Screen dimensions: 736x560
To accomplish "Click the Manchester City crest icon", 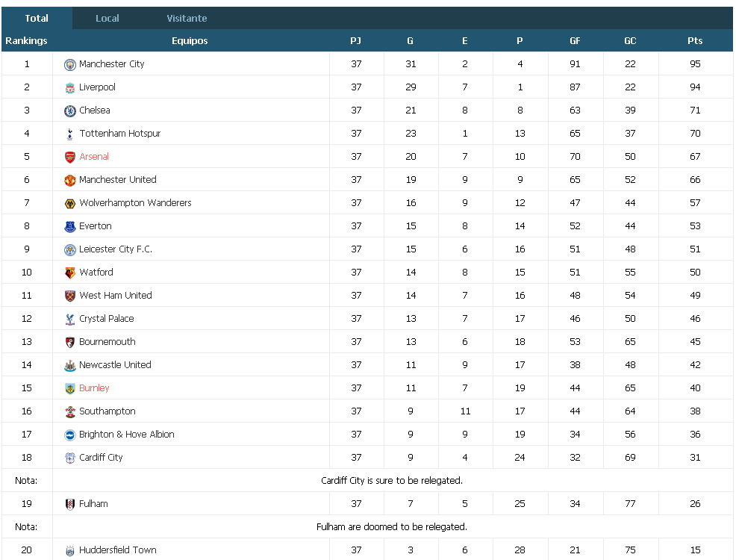I will 70,64.
